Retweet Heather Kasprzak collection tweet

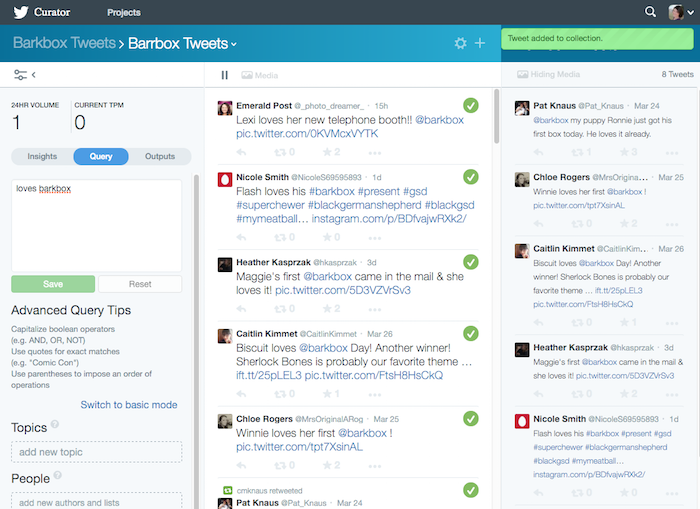click(582, 394)
